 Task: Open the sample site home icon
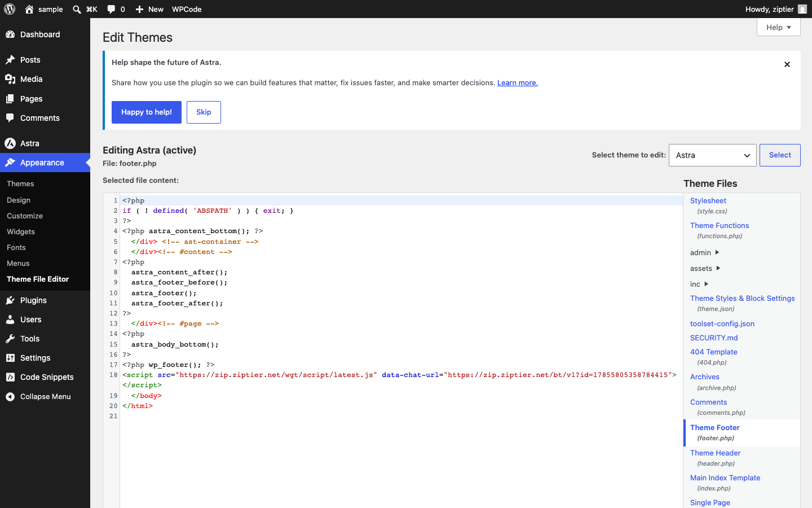point(29,9)
